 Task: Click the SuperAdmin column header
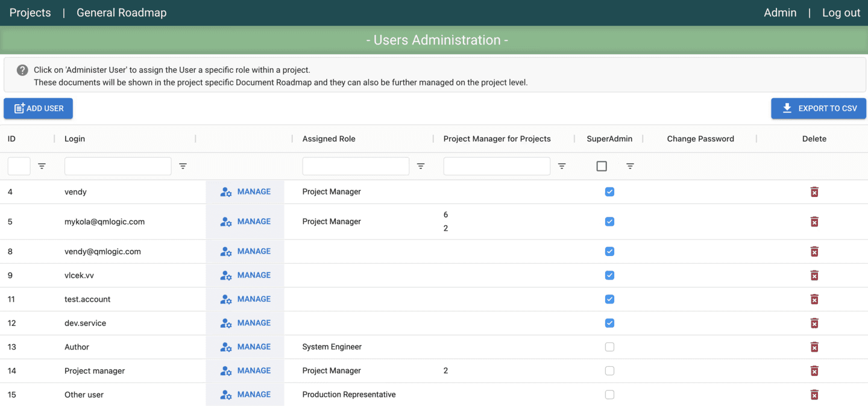(609, 139)
